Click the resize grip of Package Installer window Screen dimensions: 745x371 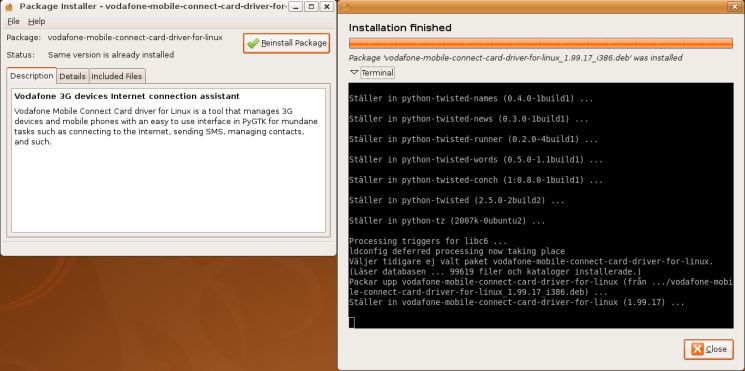tap(331, 250)
